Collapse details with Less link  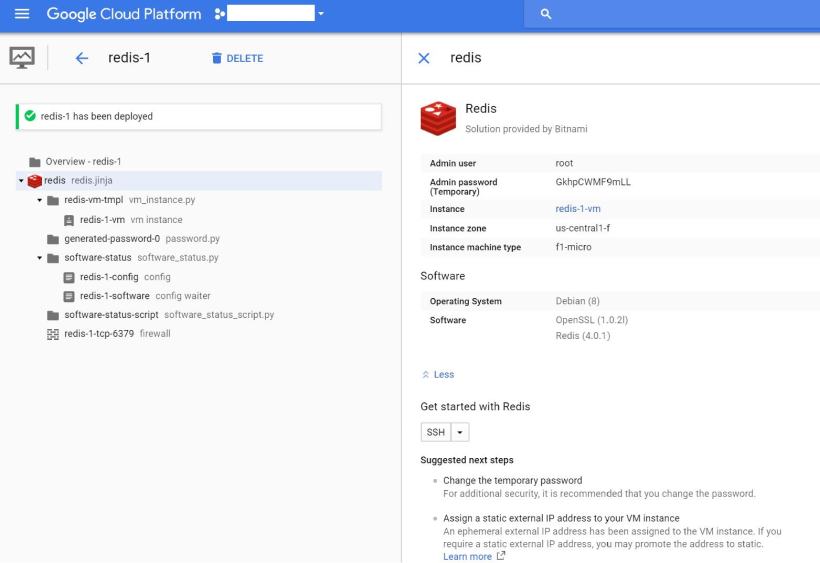(x=444, y=374)
